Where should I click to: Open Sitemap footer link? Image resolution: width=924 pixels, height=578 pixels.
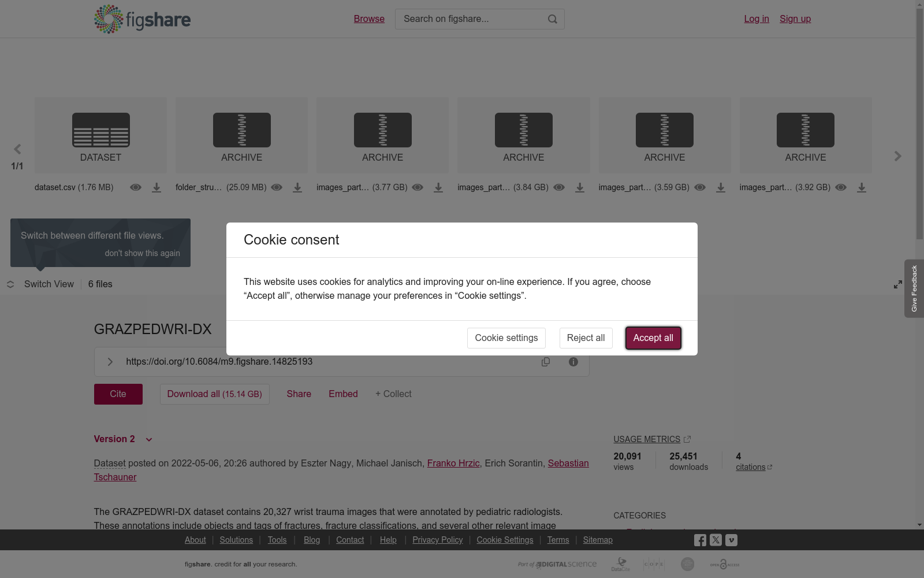point(598,540)
